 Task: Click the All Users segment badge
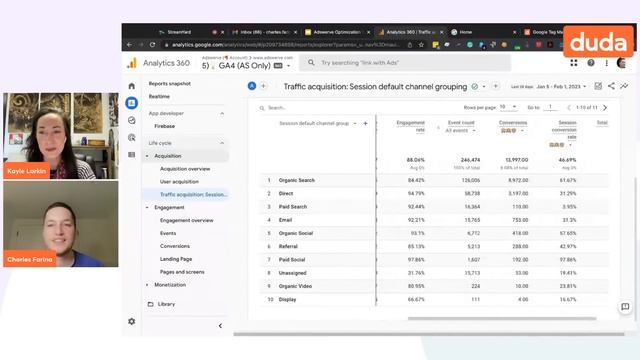point(252,86)
